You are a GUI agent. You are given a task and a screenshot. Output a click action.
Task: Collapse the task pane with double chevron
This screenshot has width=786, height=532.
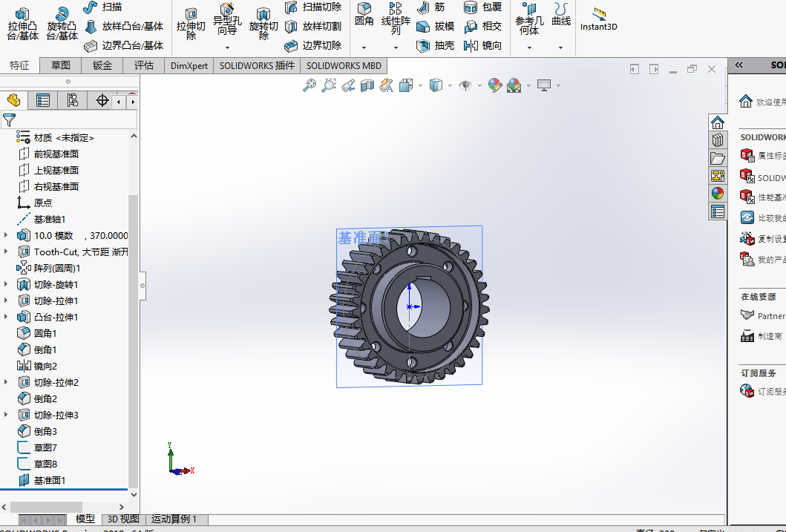(739, 65)
